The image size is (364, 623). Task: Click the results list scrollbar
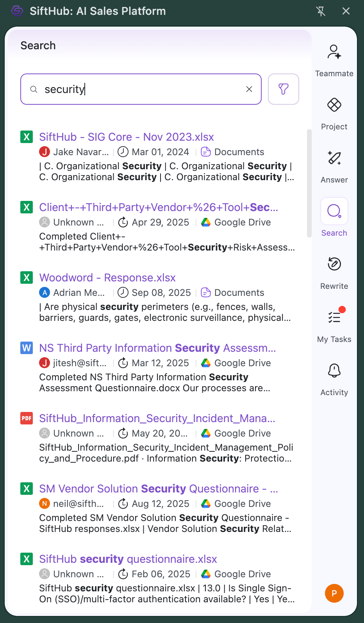(309, 184)
